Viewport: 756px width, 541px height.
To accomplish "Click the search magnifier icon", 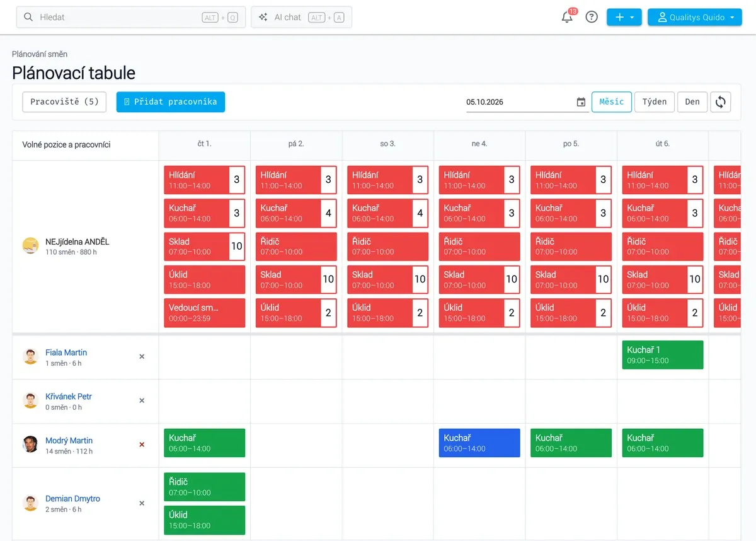I will [x=28, y=17].
